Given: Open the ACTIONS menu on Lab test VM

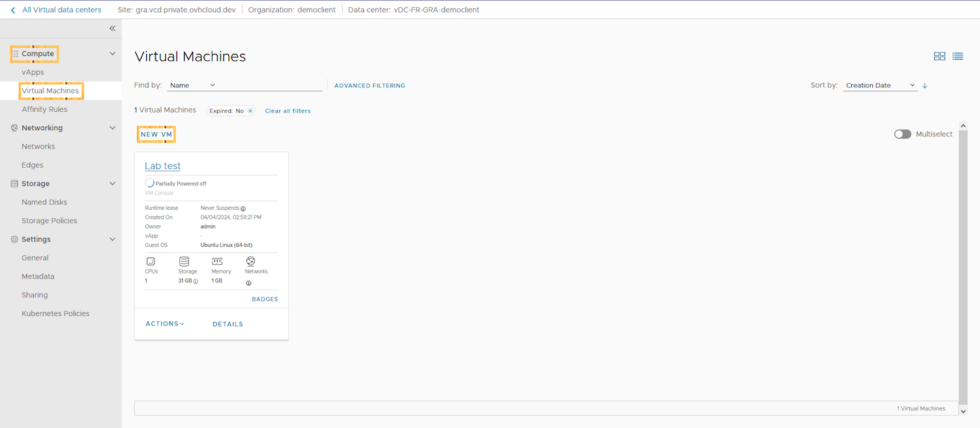Looking at the screenshot, I should [x=164, y=323].
